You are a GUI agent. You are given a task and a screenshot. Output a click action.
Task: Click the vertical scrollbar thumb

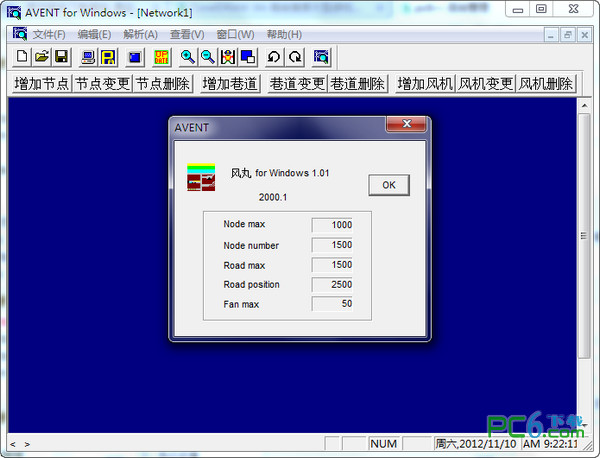[584, 236]
